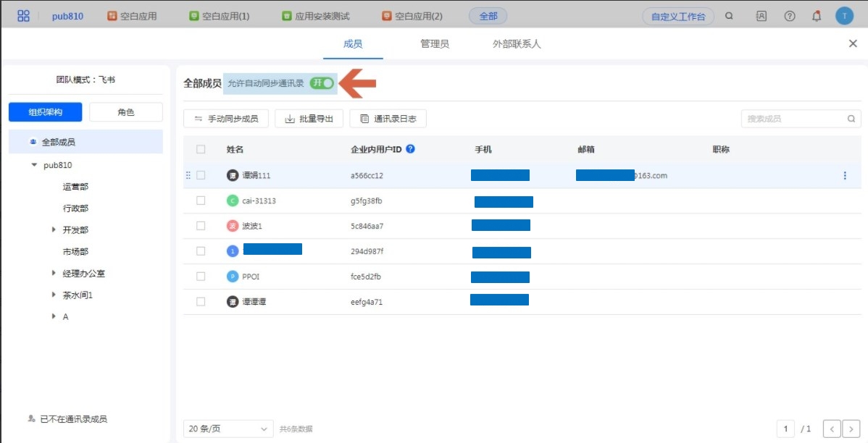
Task: Open the notification bell
Action: point(817,16)
